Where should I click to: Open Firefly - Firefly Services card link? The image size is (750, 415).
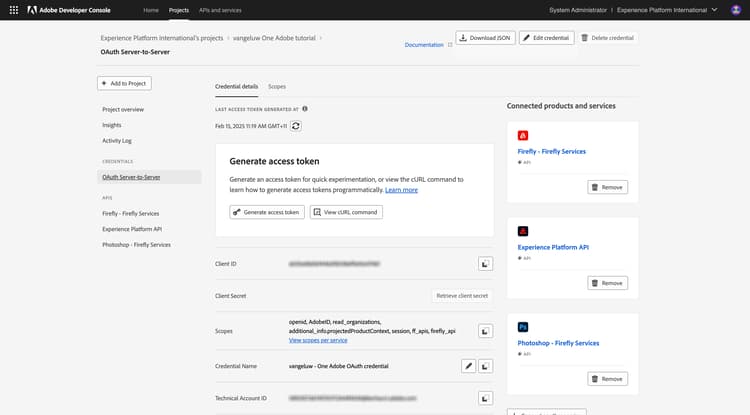point(551,152)
